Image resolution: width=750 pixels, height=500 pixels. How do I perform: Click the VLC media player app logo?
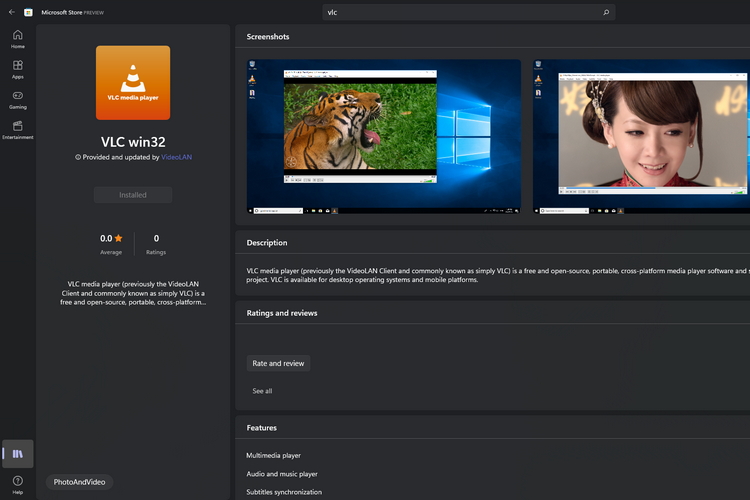133,83
